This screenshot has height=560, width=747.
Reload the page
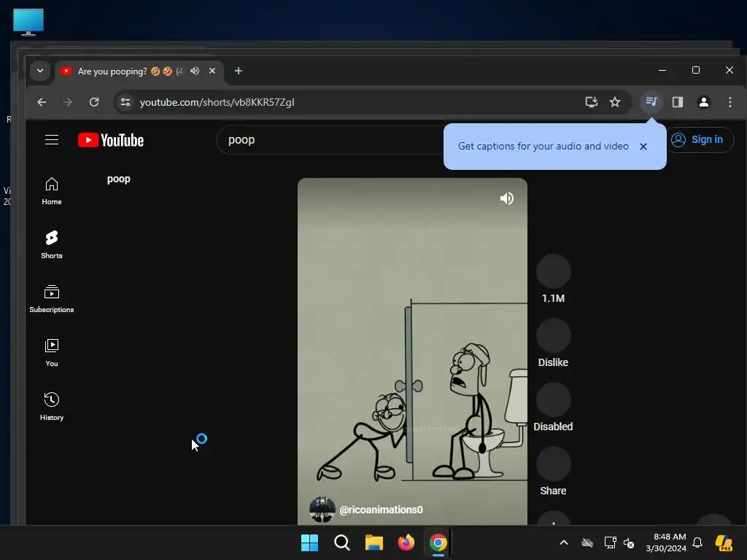pos(94,102)
